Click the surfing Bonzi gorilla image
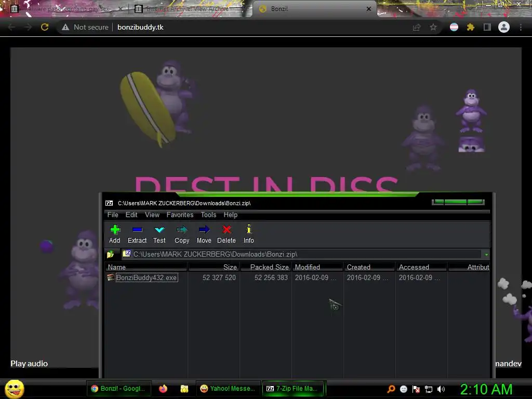 click(x=158, y=103)
